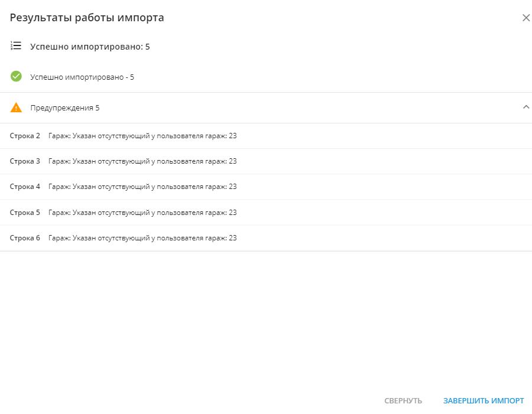Click the garage warning message for Строка 2
Viewport: 532px width, 414px height.
tap(142, 136)
